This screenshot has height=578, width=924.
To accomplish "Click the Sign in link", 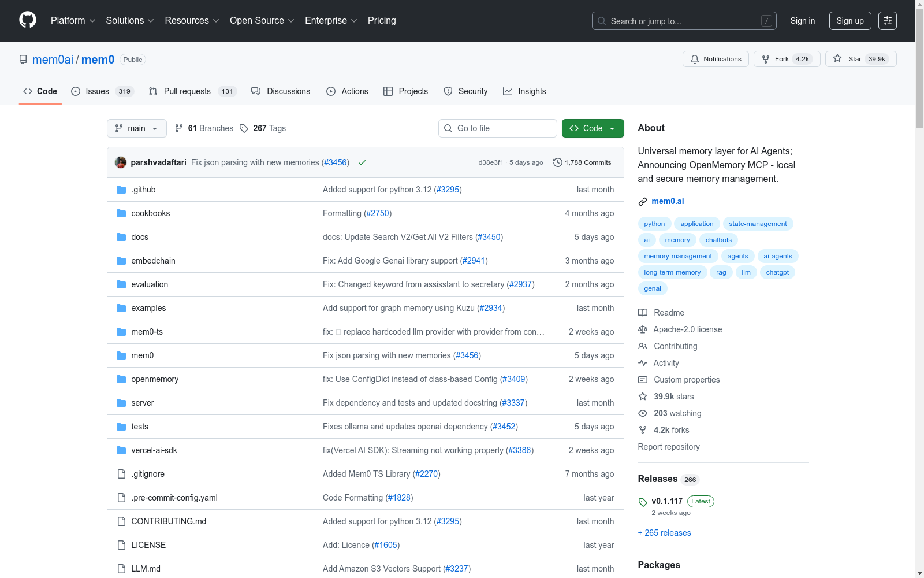I will tap(803, 21).
